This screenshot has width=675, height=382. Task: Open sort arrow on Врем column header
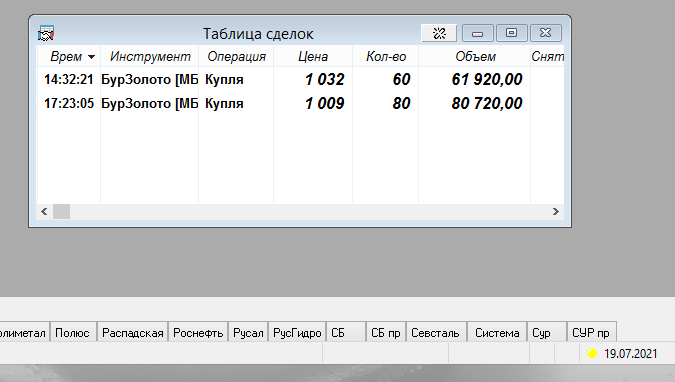click(91, 57)
